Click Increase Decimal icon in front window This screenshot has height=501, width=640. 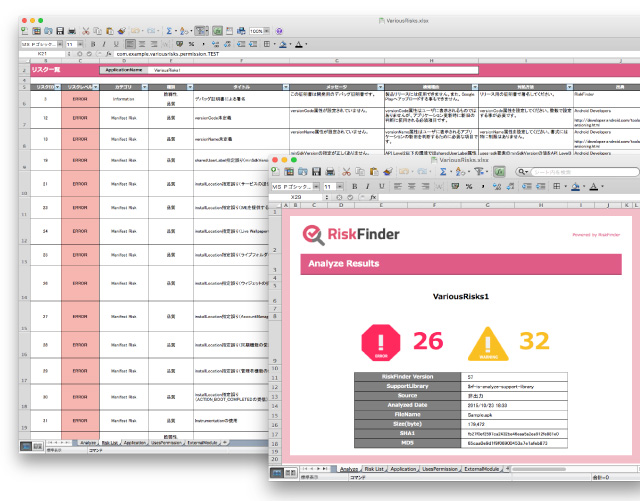coord(497,186)
